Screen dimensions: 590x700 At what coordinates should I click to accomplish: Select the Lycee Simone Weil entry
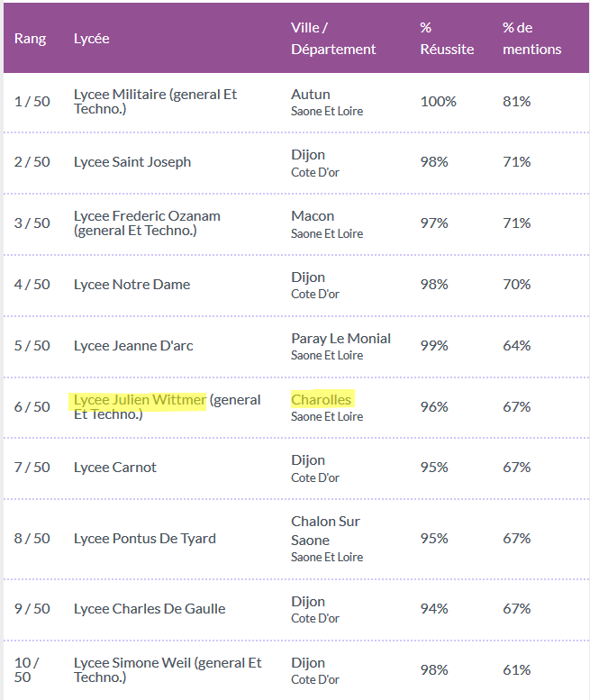coord(168,669)
